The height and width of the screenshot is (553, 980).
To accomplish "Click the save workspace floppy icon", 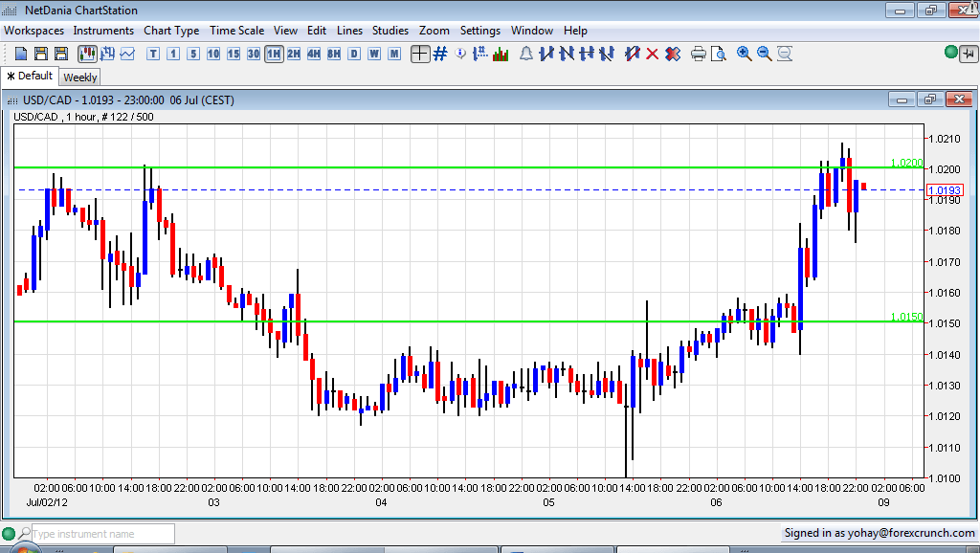I will (x=40, y=54).
